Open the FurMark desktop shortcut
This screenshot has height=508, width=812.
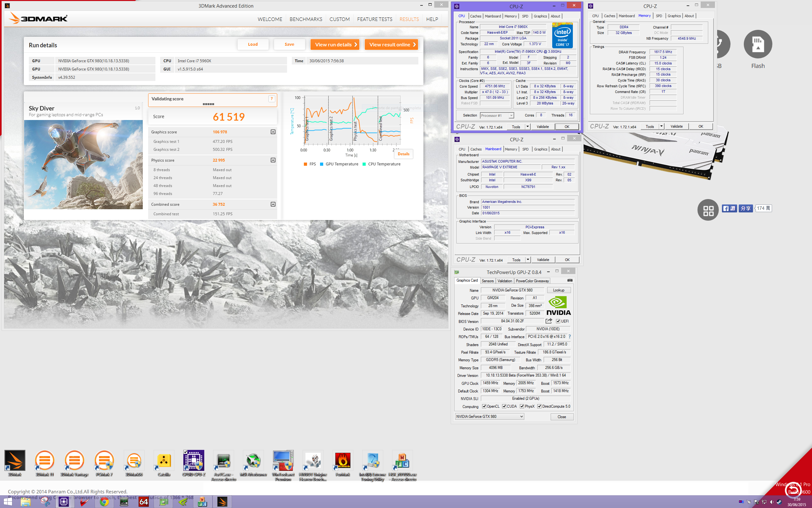tap(343, 463)
